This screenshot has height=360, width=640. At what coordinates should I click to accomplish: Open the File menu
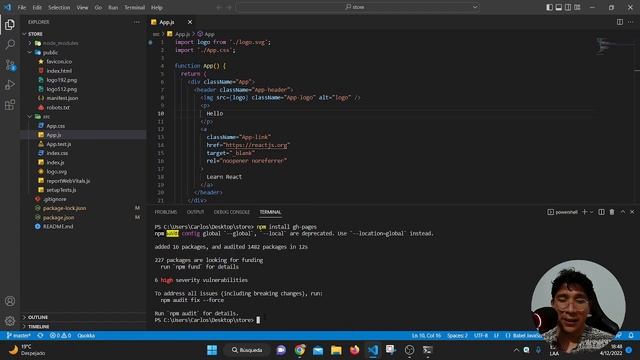[x=22, y=7]
